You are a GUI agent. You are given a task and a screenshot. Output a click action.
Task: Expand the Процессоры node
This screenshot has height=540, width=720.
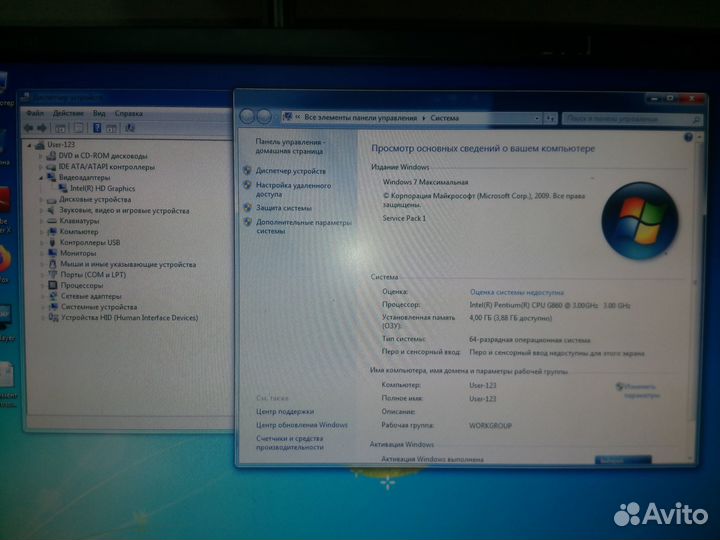41,286
